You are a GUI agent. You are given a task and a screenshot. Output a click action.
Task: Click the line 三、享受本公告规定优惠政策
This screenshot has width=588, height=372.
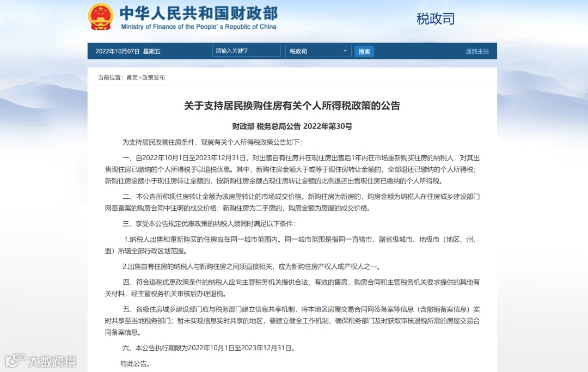coord(209,224)
